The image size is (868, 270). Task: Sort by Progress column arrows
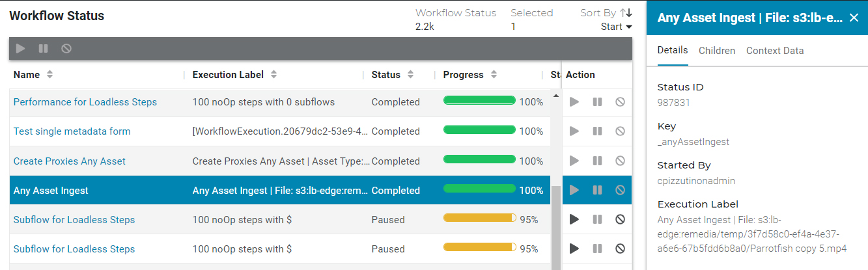tap(494, 74)
